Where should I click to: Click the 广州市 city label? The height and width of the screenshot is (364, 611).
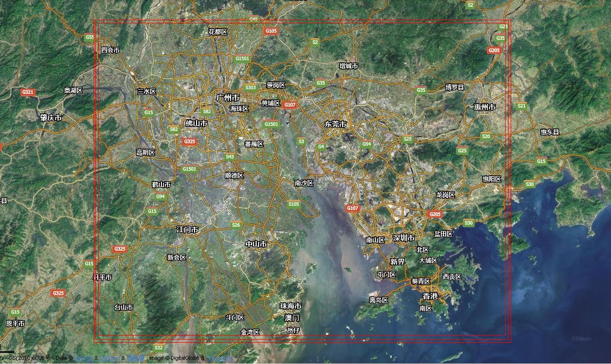click(228, 97)
